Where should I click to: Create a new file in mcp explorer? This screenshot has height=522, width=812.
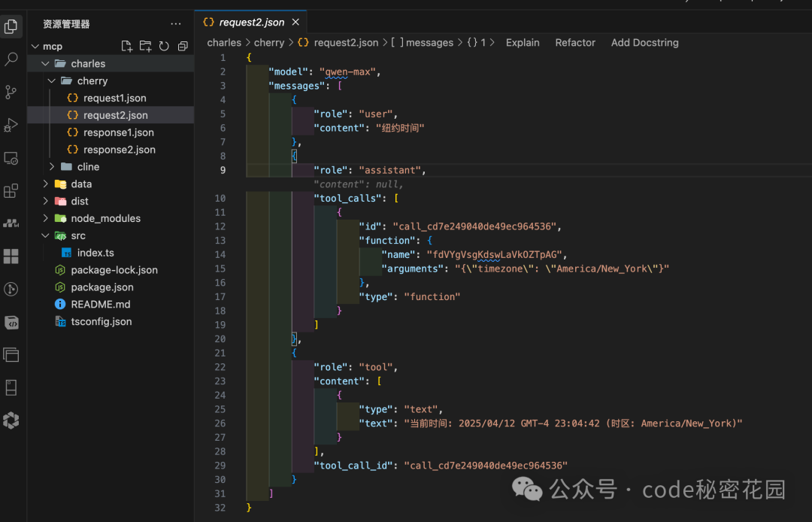pos(127,46)
